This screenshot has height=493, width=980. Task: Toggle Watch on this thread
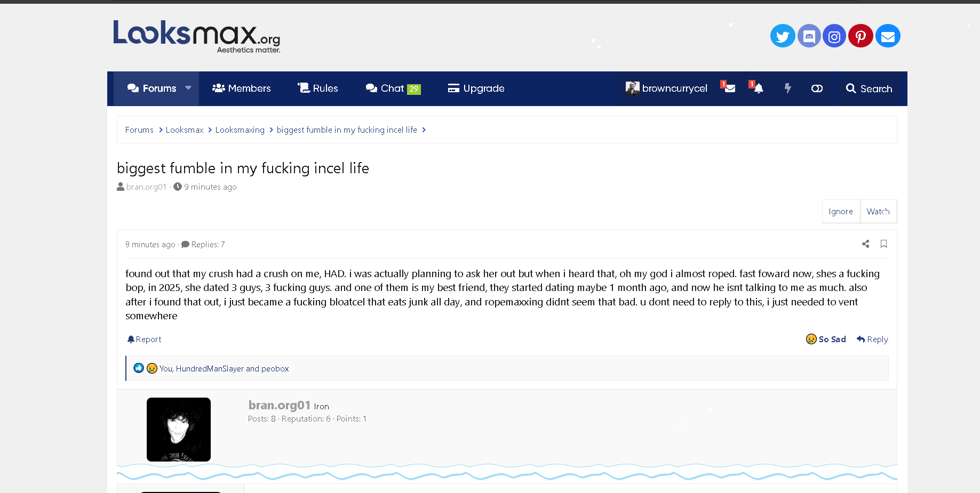tap(878, 212)
